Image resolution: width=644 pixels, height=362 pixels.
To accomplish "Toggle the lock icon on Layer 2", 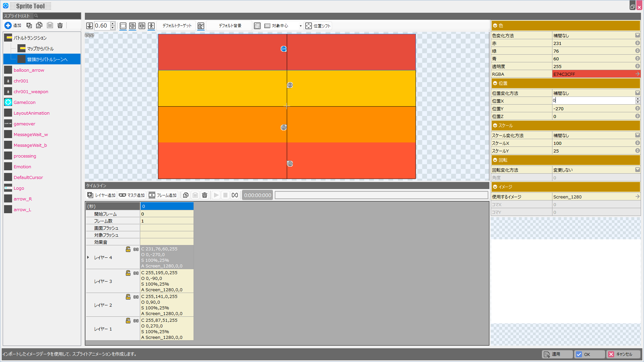I will pos(128,297).
